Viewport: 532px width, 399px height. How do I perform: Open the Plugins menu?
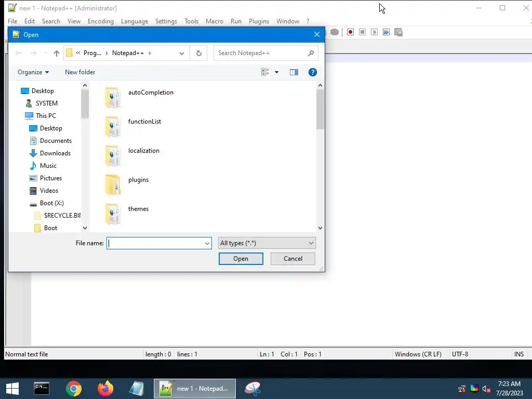tap(259, 21)
